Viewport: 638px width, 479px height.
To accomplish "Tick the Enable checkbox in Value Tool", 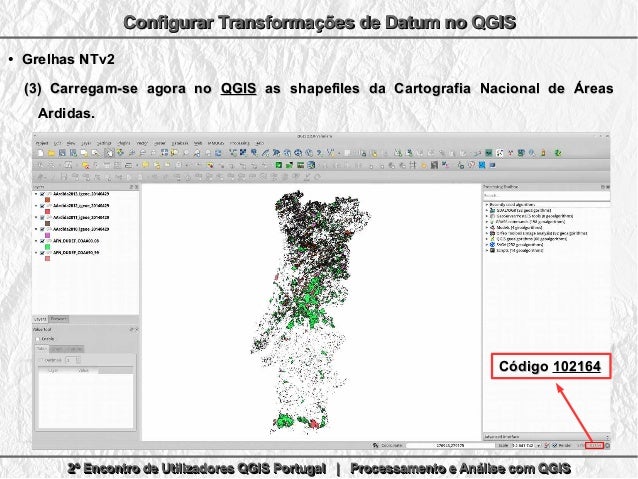I will [38, 339].
